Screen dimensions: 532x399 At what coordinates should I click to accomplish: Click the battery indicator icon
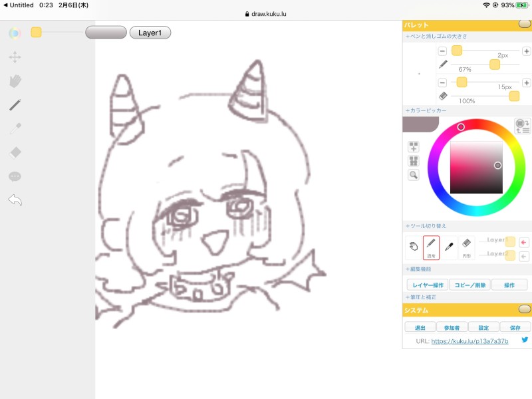pyautogui.click(x=521, y=5)
